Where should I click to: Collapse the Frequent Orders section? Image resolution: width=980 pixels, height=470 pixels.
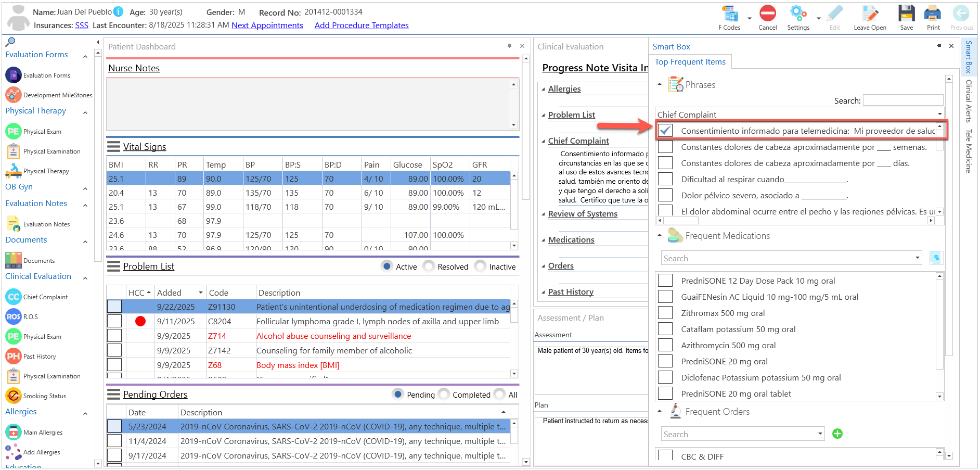[660, 411]
